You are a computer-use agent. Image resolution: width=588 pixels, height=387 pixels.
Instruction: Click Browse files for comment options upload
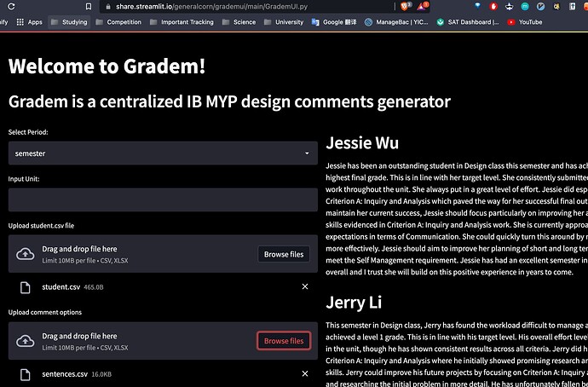pyautogui.click(x=284, y=341)
